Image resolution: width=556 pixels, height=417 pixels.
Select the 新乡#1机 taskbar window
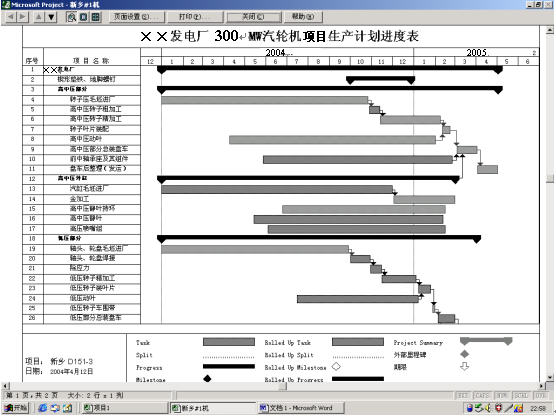click(213, 408)
